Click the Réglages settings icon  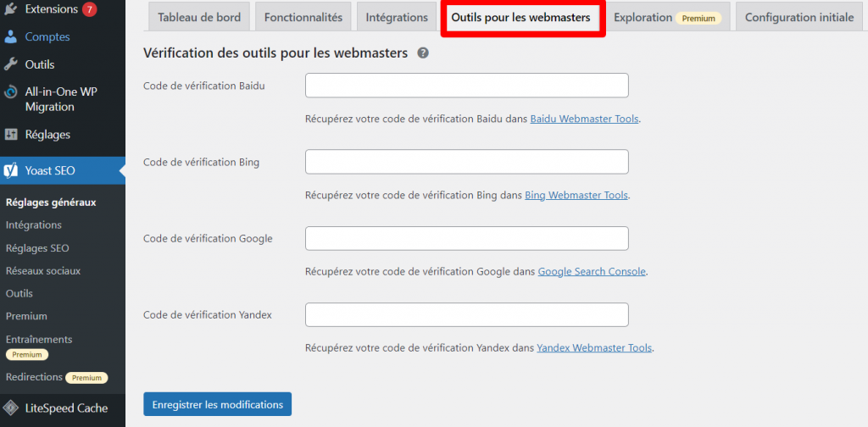click(11, 135)
